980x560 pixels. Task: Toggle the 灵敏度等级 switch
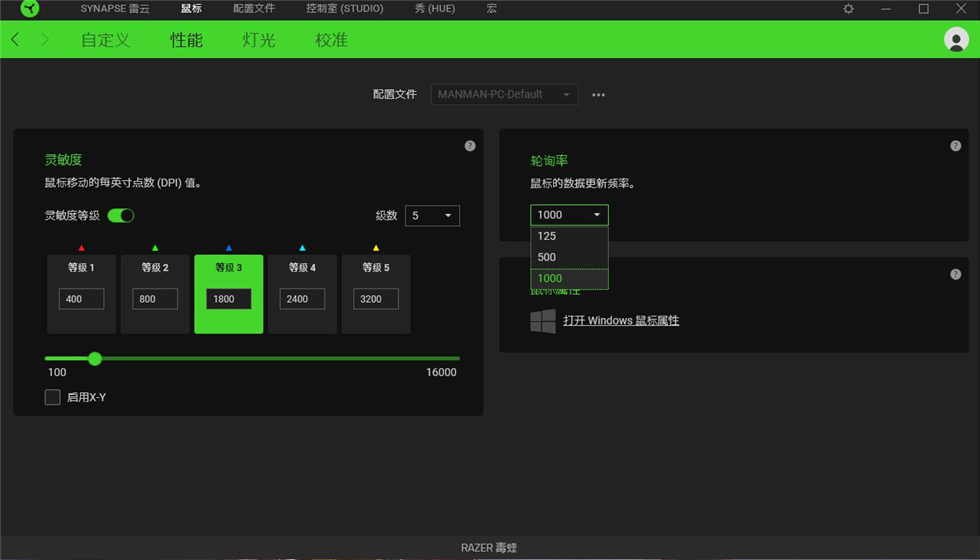tap(121, 216)
